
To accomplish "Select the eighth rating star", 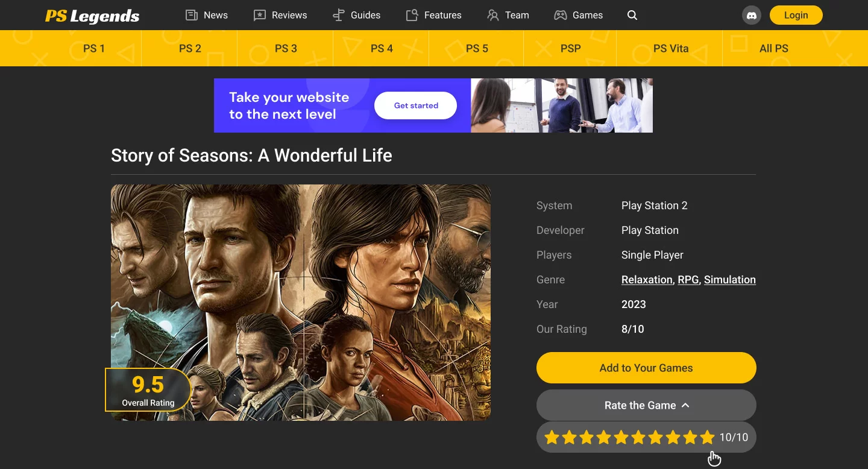I will [673, 437].
